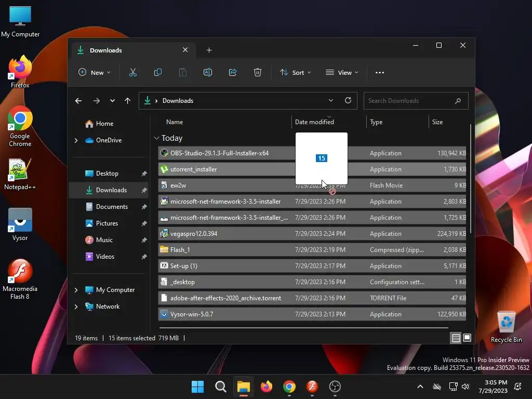This screenshot has width=532, height=399.
Task: Select Macromedia Flash 8 desktop icon
Action: [x=20, y=279]
